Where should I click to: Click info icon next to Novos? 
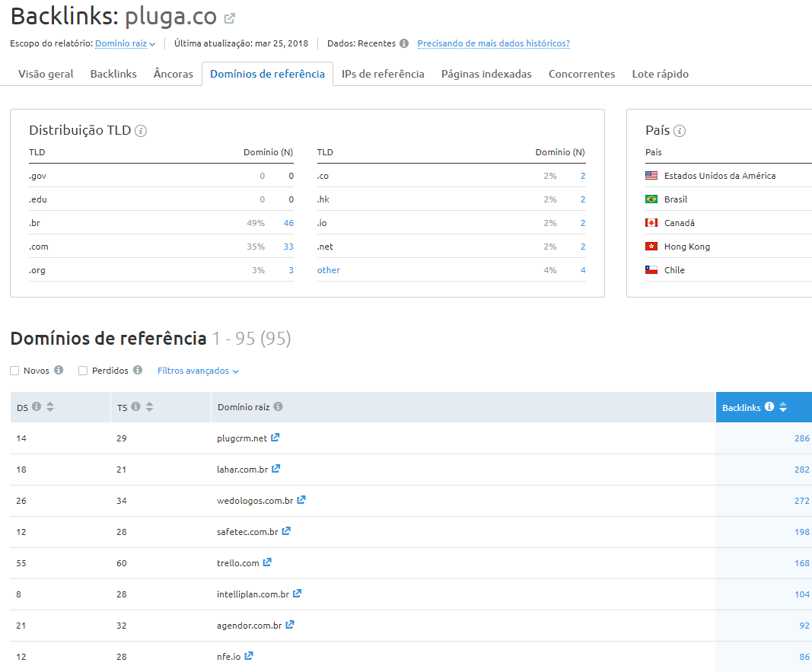(x=59, y=370)
